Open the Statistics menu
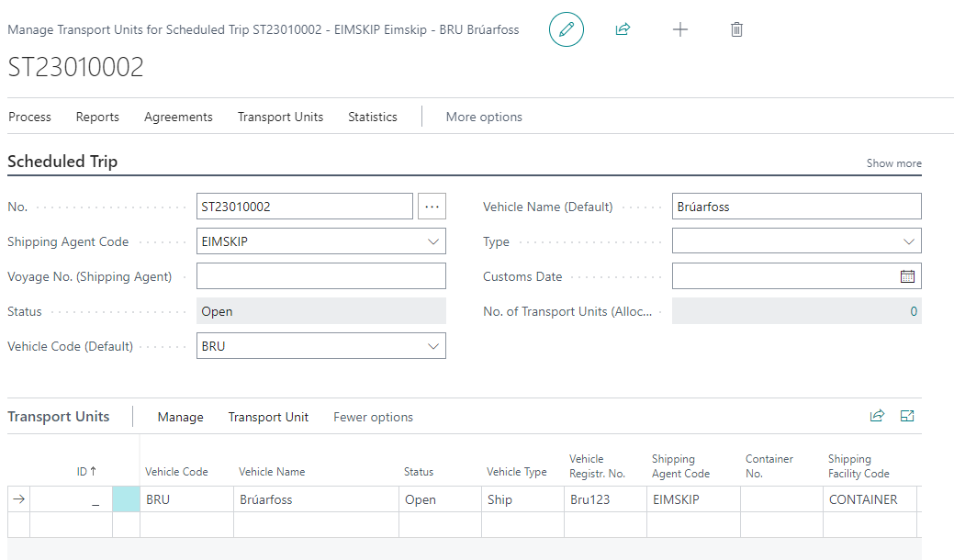This screenshot has width=954, height=560. (372, 117)
